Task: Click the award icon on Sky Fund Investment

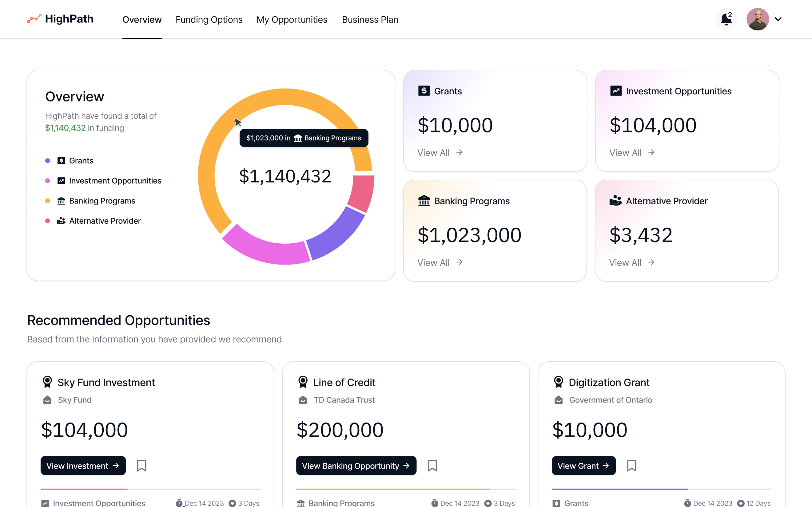Action: pos(47,382)
